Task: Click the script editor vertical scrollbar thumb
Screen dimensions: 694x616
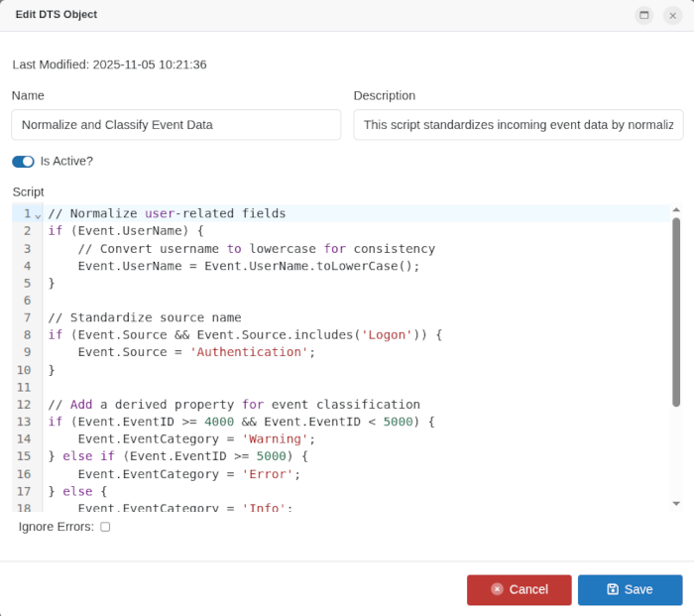Action: tap(676, 312)
